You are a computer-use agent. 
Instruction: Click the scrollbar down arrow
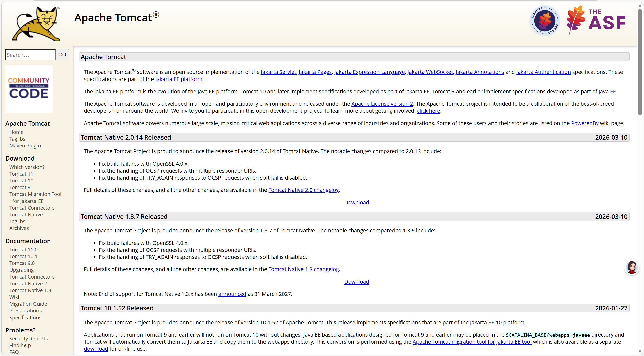coord(640,351)
